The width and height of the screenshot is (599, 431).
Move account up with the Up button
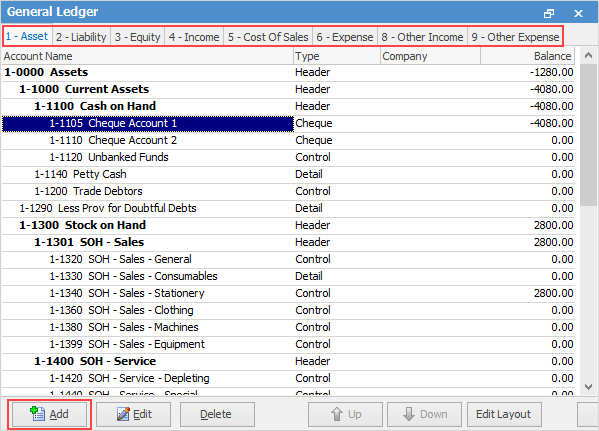point(345,414)
